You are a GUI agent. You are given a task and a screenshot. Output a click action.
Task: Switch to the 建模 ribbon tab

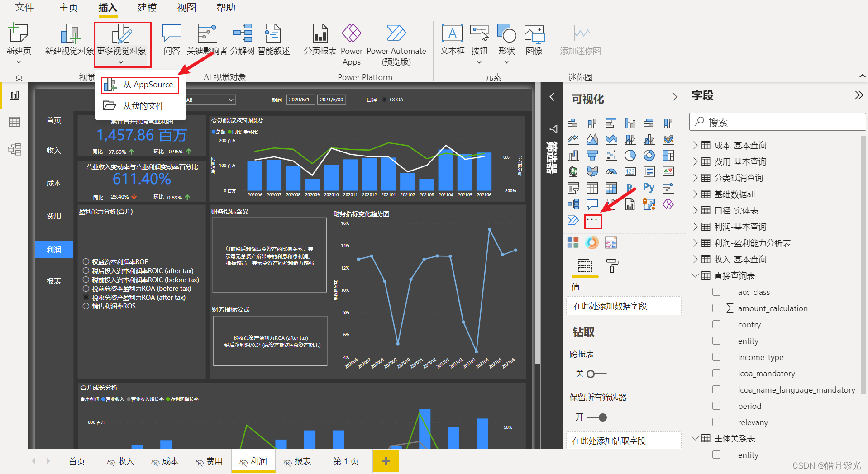click(x=147, y=8)
